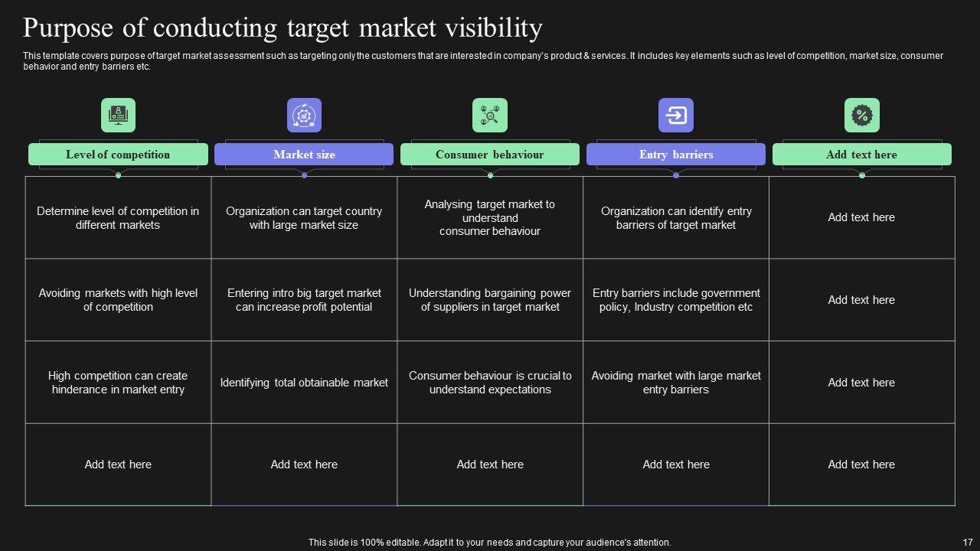Click the consumer behaviour people-search icon

pyautogui.click(x=490, y=116)
